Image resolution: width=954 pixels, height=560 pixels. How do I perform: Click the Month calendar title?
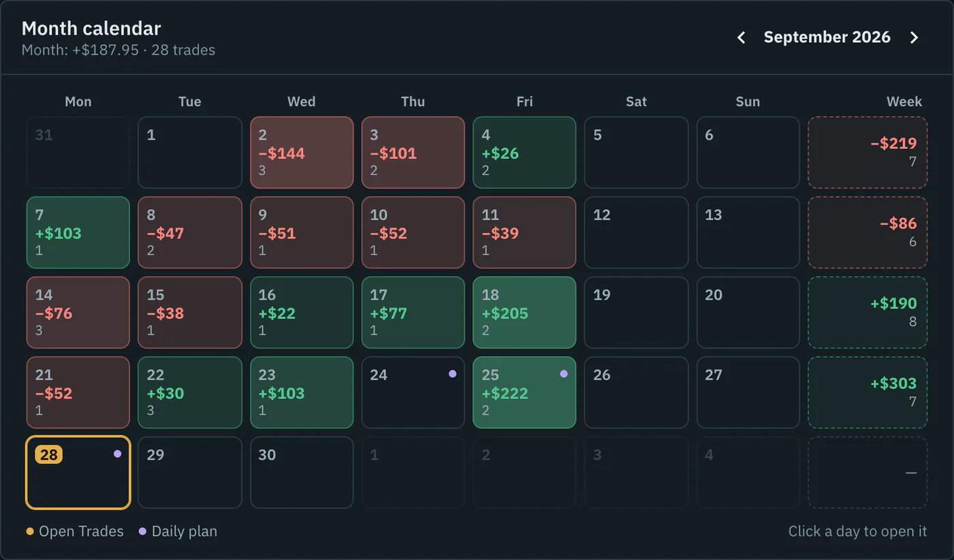click(91, 29)
